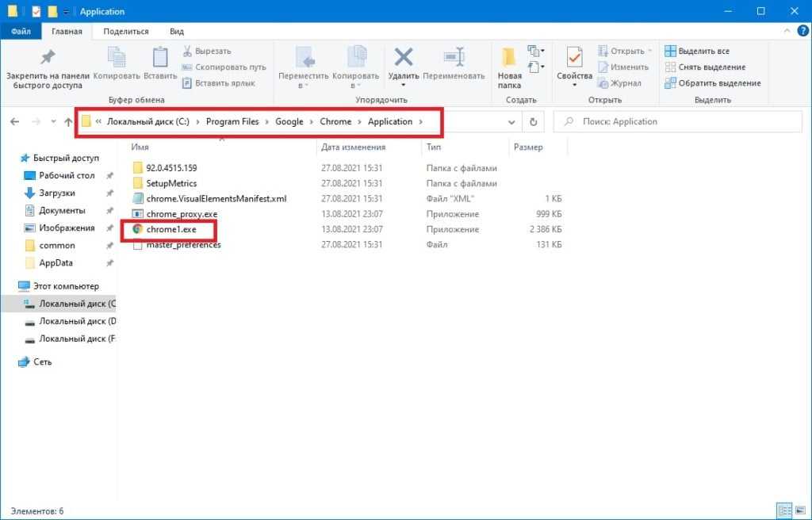This screenshot has width=812, height=520.
Task: Switch to details view in status bar
Action: [x=783, y=510]
